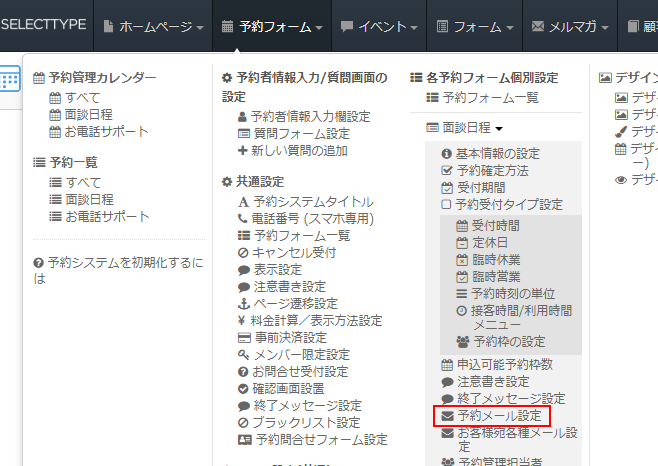Click the calendar icon beside お電話サポート
The image size is (658, 466).
[56, 132]
